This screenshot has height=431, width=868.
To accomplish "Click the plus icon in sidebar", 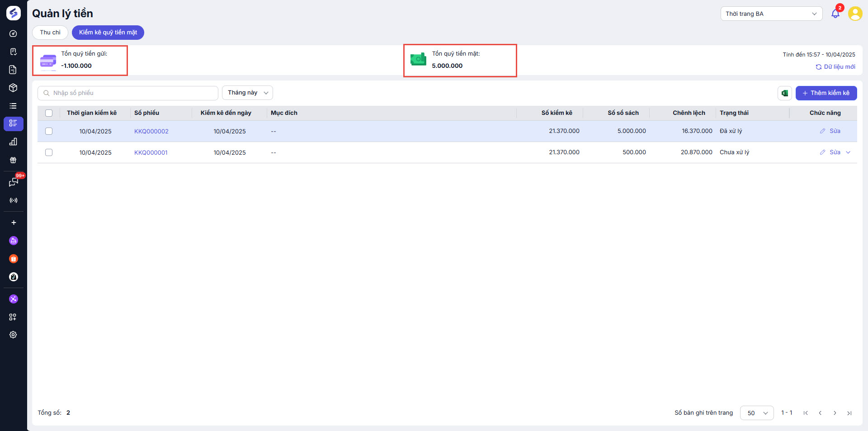I will (x=14, y=223).
